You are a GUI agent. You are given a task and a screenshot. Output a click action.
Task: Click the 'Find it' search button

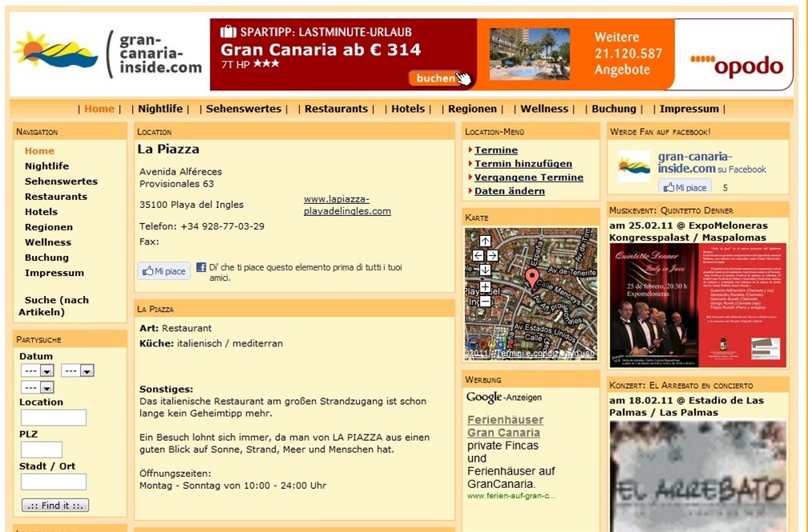(x=55, y=505)
